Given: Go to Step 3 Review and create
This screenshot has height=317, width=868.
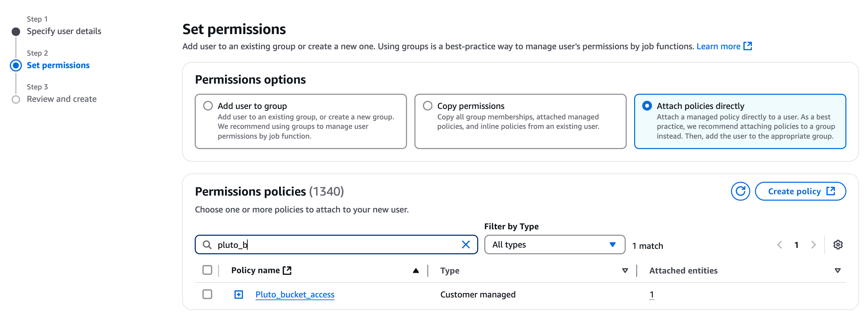Looking at the screenshot, I should 61,99.
